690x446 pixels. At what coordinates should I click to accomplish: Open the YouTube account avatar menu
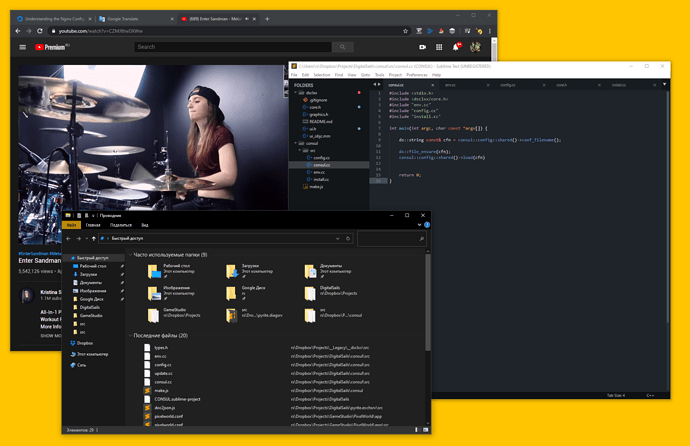click(x=475, y=47)
